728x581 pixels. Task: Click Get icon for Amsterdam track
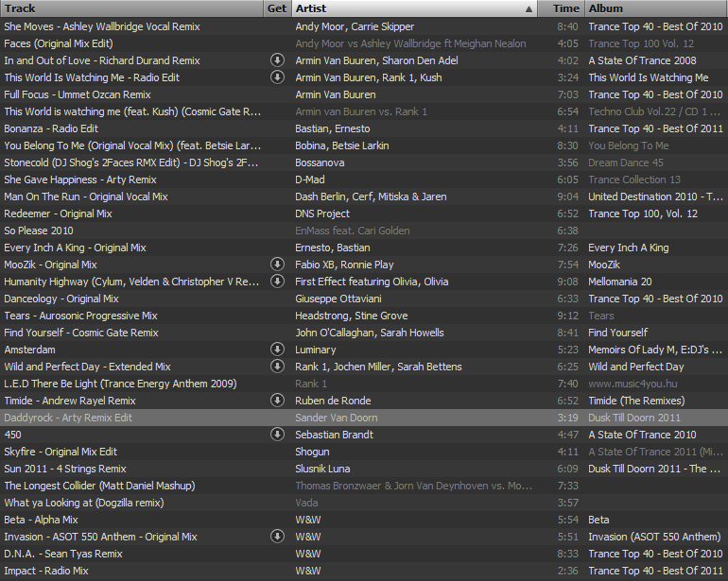pos(277,350)
